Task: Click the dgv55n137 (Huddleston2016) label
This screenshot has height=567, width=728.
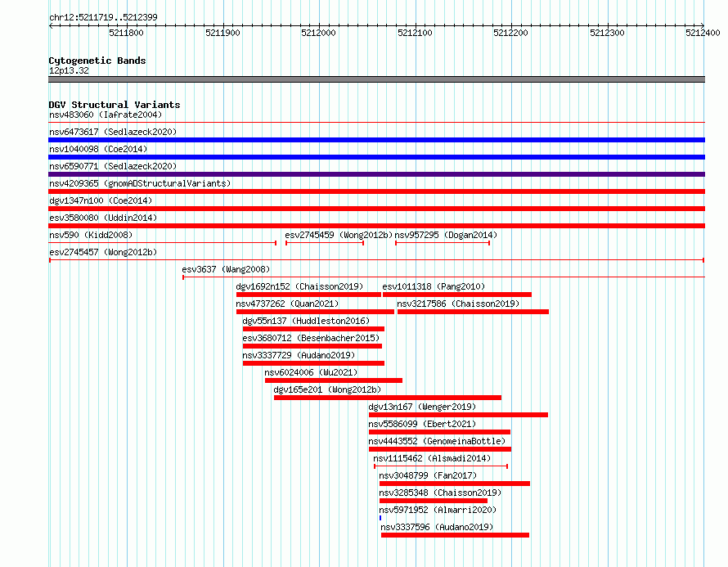Action: 306,321
